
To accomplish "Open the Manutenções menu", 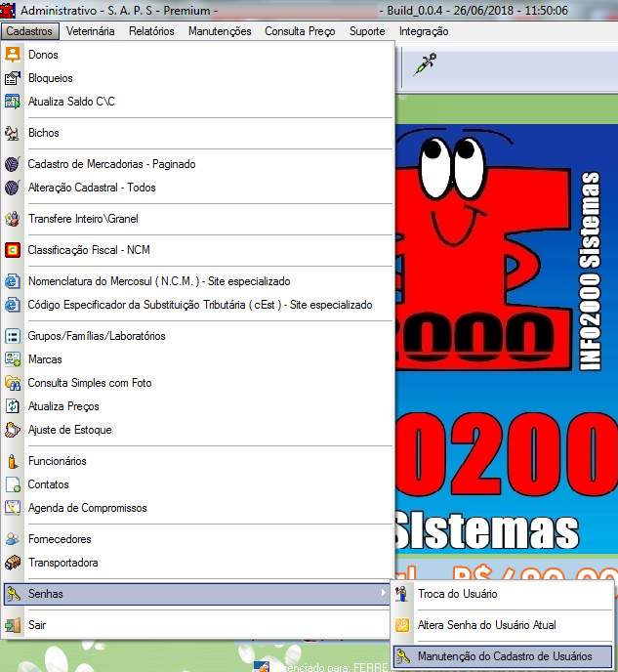I will (220, 31).
